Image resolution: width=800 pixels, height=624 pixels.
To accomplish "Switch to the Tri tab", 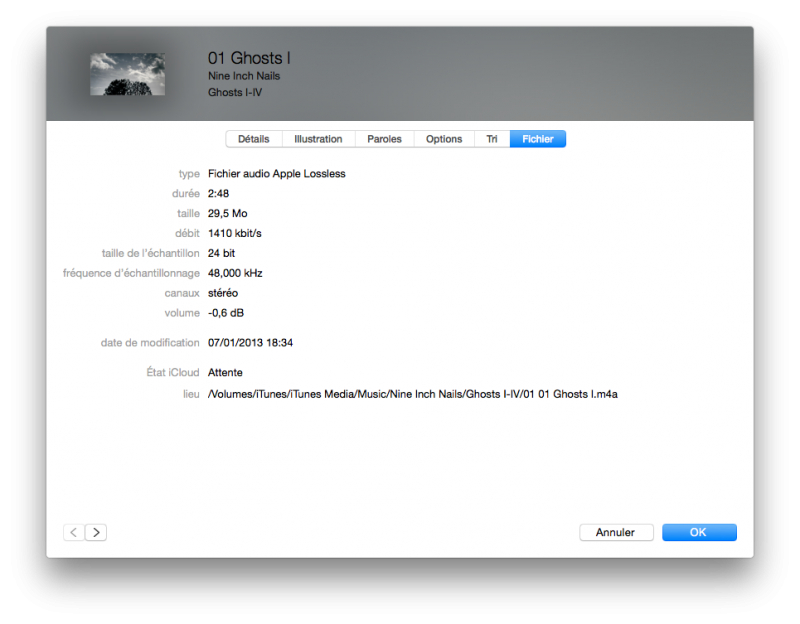I will (492, 139).
